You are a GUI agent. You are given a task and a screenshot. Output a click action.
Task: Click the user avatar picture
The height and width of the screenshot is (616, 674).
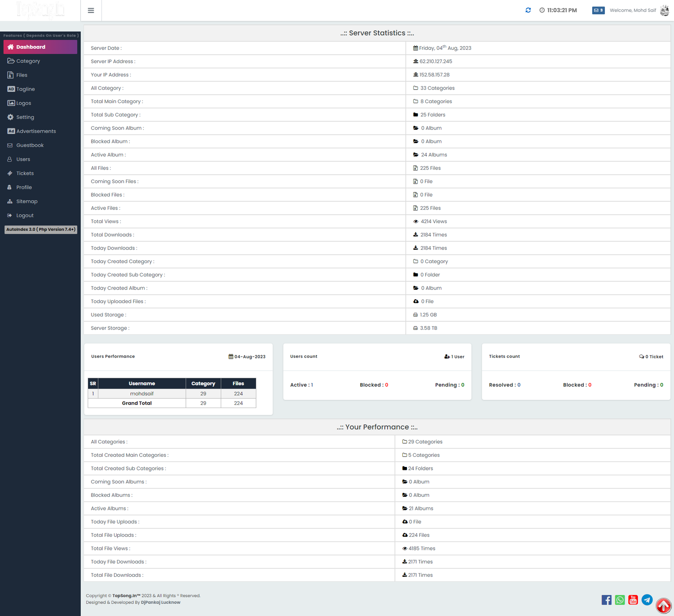(664, 10)
